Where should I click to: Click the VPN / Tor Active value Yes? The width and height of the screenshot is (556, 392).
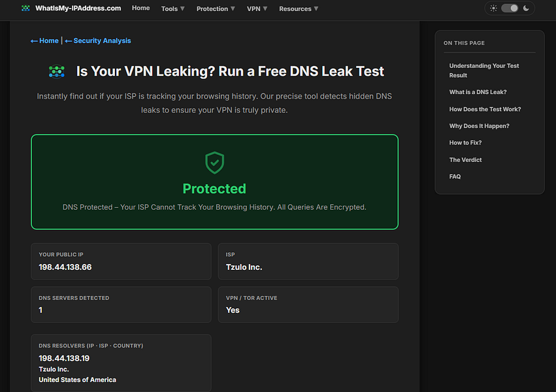point(233,310)
